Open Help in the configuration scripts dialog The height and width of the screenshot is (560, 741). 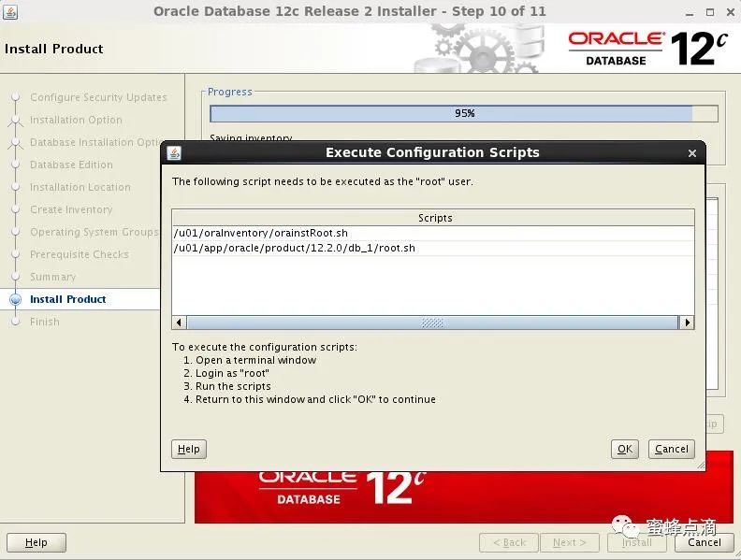189,449
